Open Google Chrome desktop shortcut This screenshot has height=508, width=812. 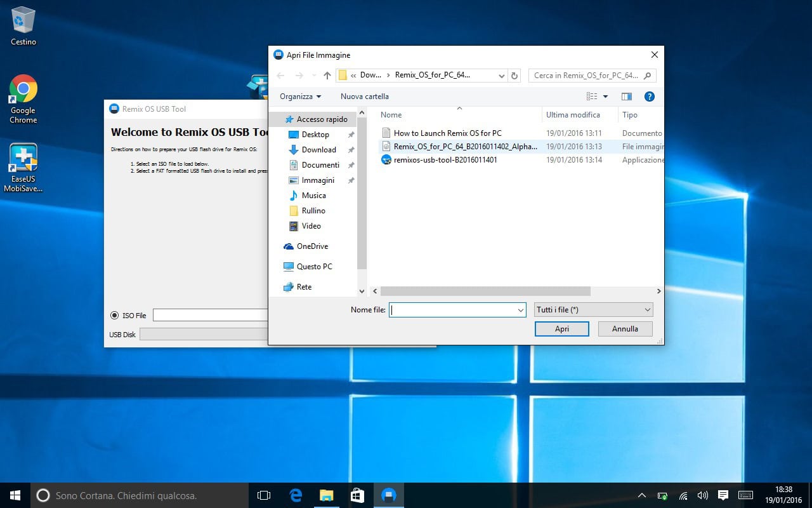click(x=23, y=99)
